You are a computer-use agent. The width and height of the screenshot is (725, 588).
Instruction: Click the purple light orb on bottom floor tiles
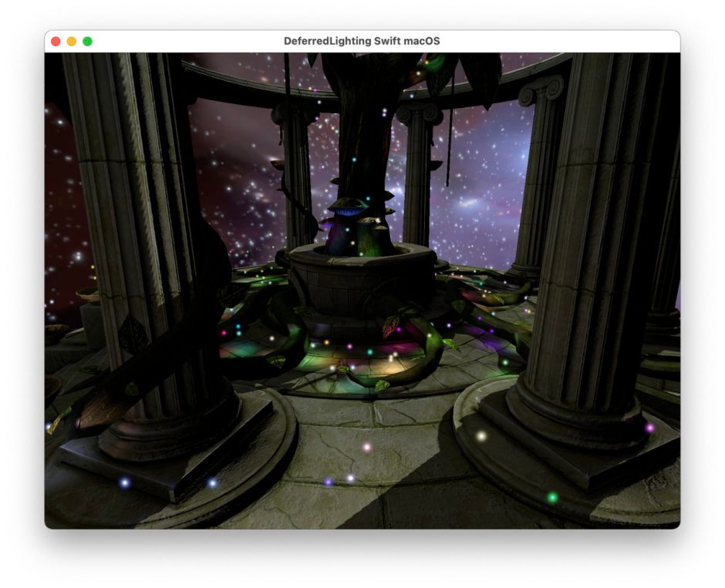329,482
